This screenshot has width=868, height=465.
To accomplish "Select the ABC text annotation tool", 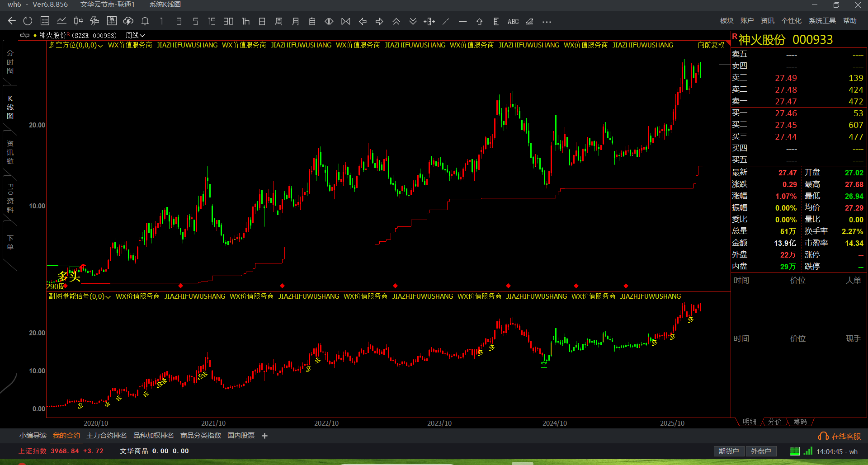I will [513, 21].
